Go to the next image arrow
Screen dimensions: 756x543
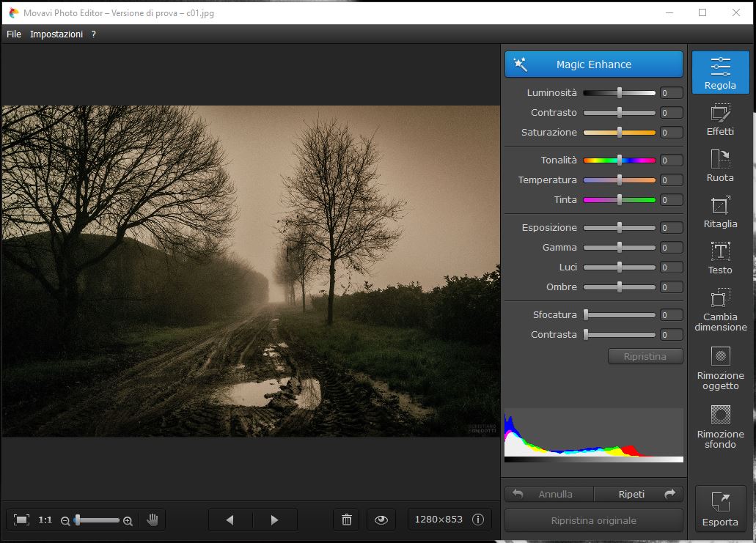pos(275,520)
